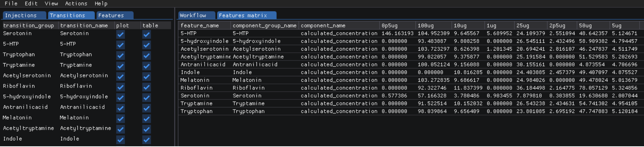This screenshot has width=644, height=147.
Task: Select the Melatonin row in features matrix
Action: (x=409, y=80)
